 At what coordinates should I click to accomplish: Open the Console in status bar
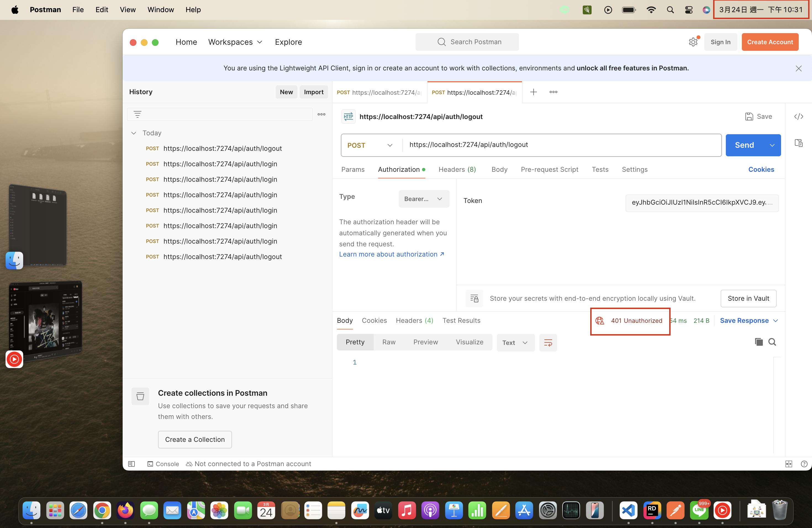163,464
